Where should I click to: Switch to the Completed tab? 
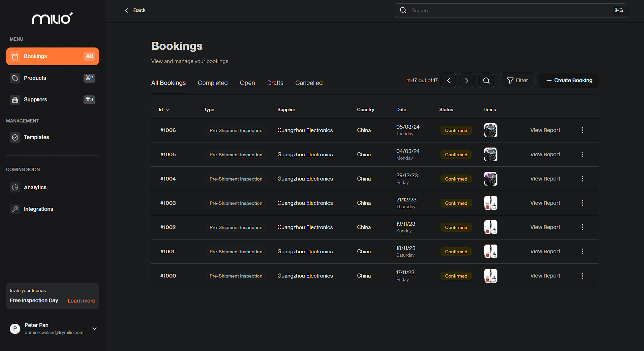[213, 83]
